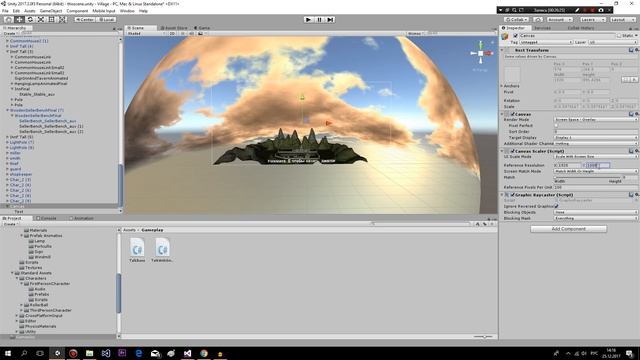Open the GameObject menu

coord(51,11)
